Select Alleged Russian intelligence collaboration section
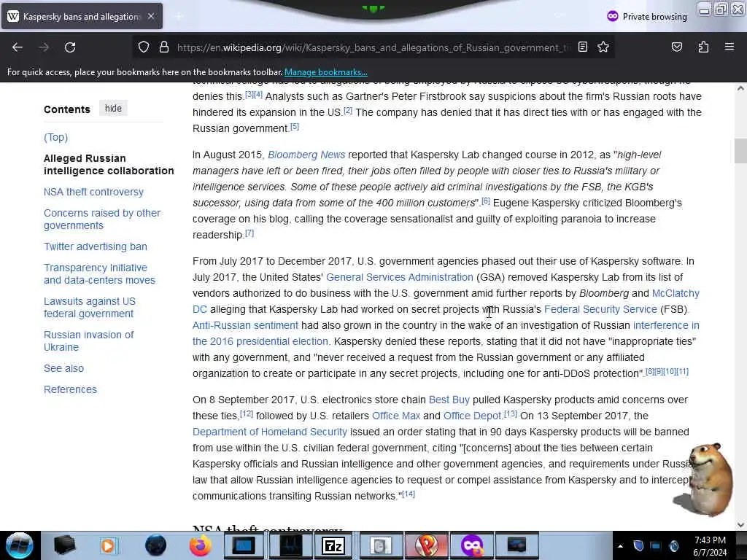The height and width of the screenshot is (560, 747). click(109, 164)
